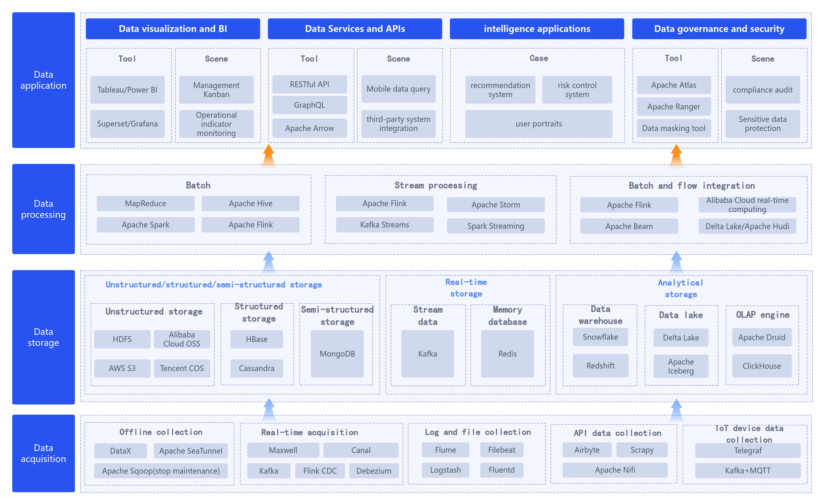Select Apache Flink under Batch
Viewport: 824px width, 504px height.
tap(250, 225)
